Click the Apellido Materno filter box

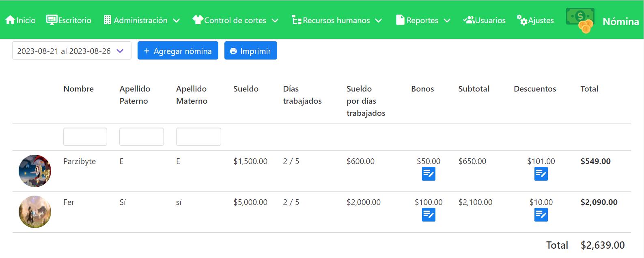(198, 137)
